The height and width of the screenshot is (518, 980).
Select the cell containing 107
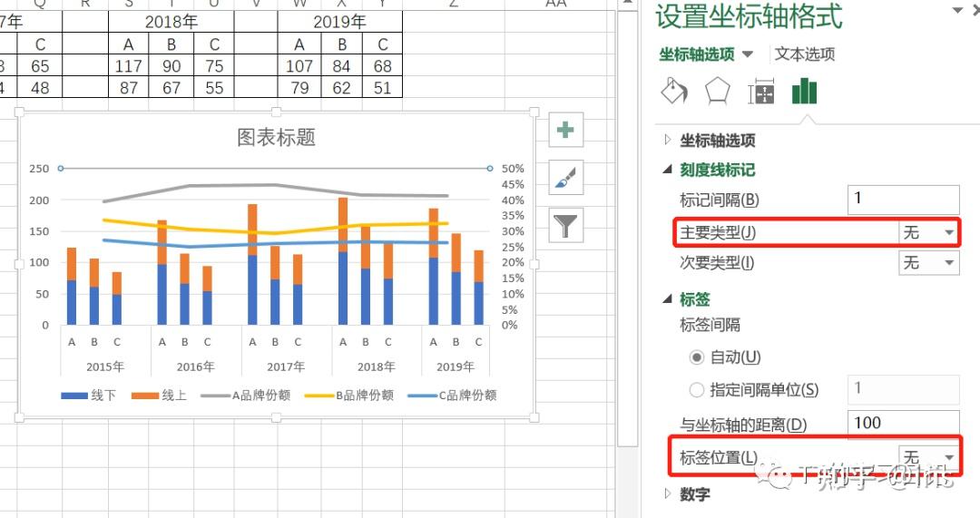point(299,65)
